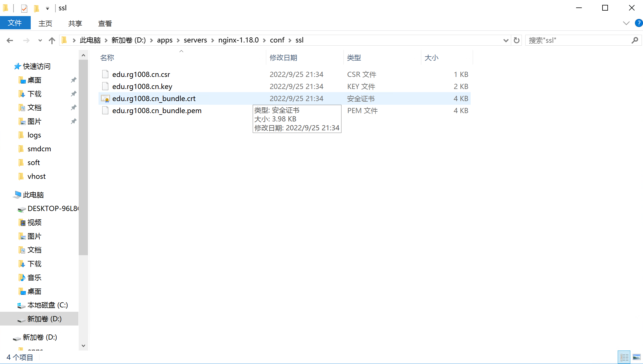Click the edu.rg1008.cn.csr file name

pyautogui.click(x=141, y=74)
